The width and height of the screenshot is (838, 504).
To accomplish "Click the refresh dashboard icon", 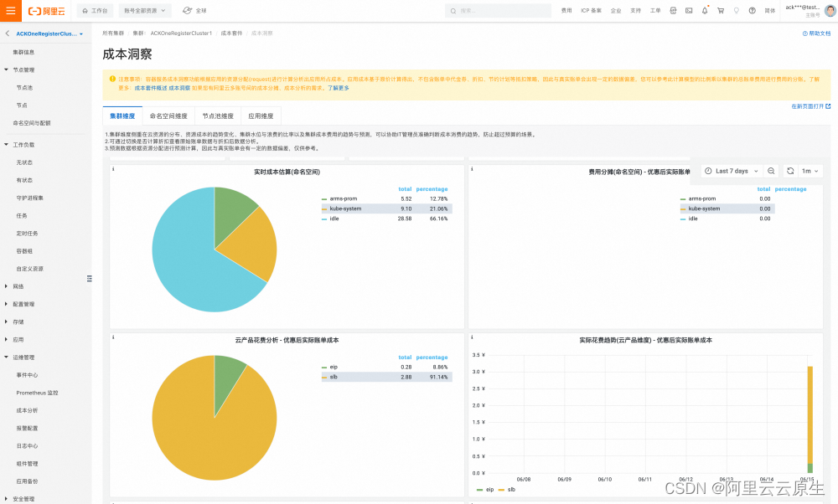I will 790,171.
